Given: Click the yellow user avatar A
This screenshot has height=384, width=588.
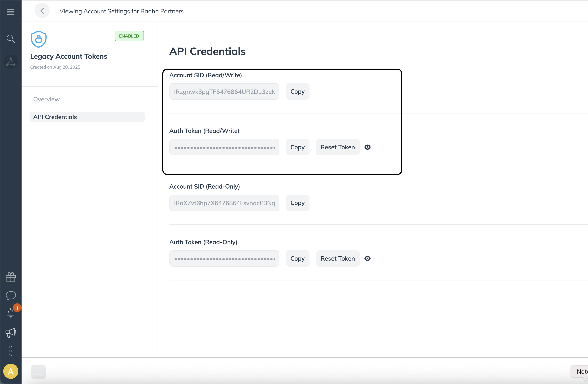Looking at the screenshot, I should click(x=11, y=371).
